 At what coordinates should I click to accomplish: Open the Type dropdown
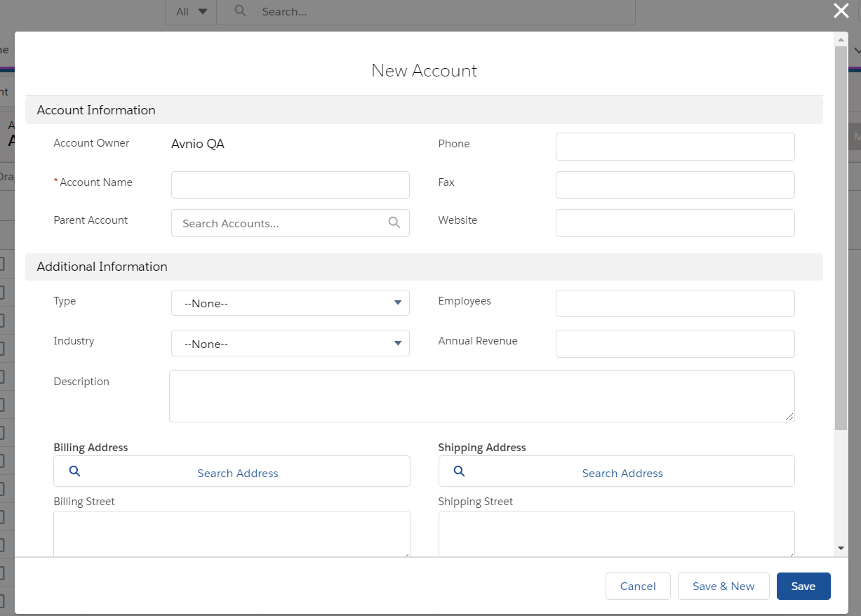click(x=290, y=303)
